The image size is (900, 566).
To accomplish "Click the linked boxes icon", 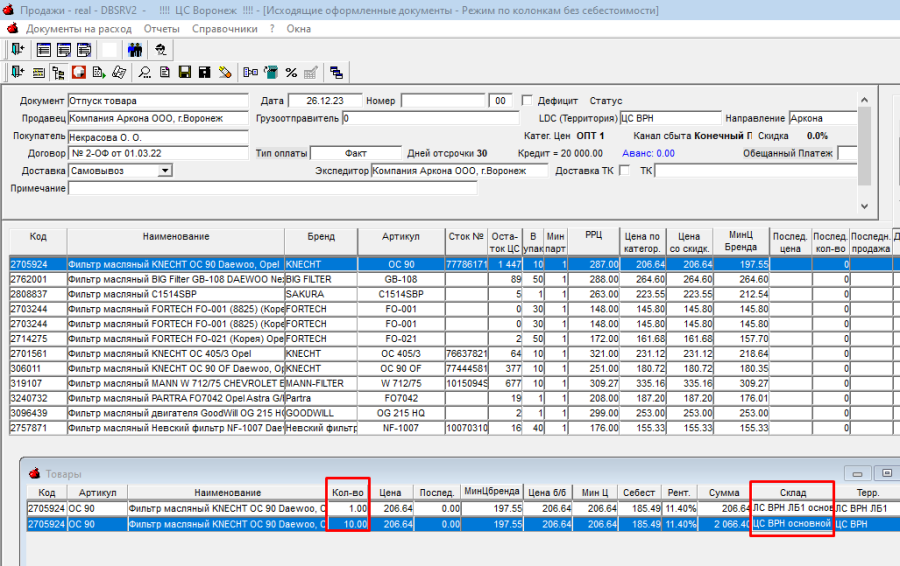I will coord(251,72).
